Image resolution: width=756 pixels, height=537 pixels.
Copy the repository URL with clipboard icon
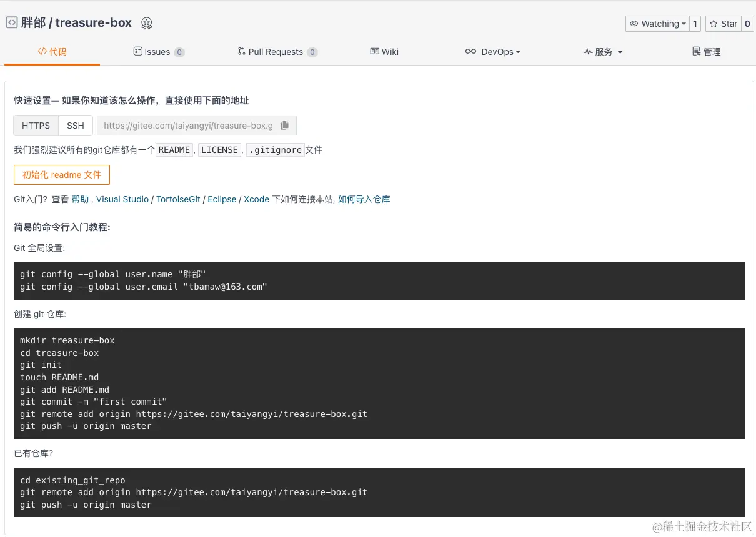click(284, 126)
